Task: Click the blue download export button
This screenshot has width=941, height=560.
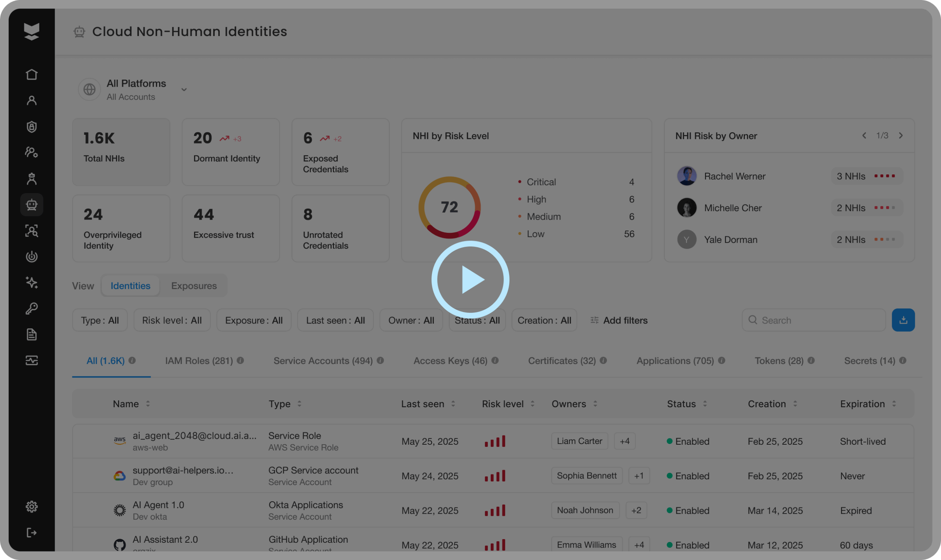Action: tap(903, 320)
